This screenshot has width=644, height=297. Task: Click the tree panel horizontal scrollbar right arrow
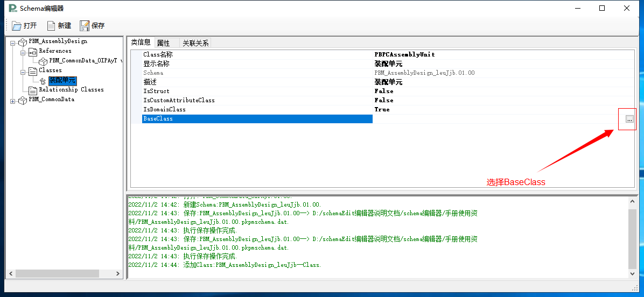pos(118,274)
